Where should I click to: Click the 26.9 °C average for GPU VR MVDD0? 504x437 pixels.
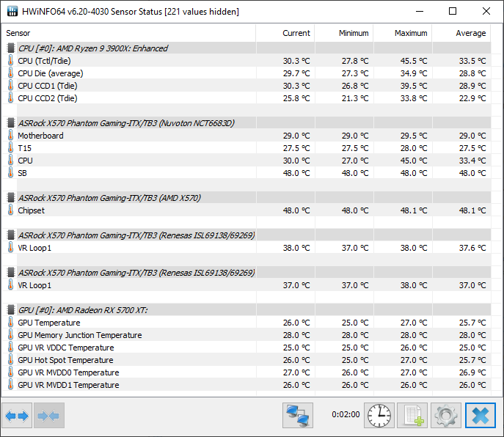click(x=472, y=372)
